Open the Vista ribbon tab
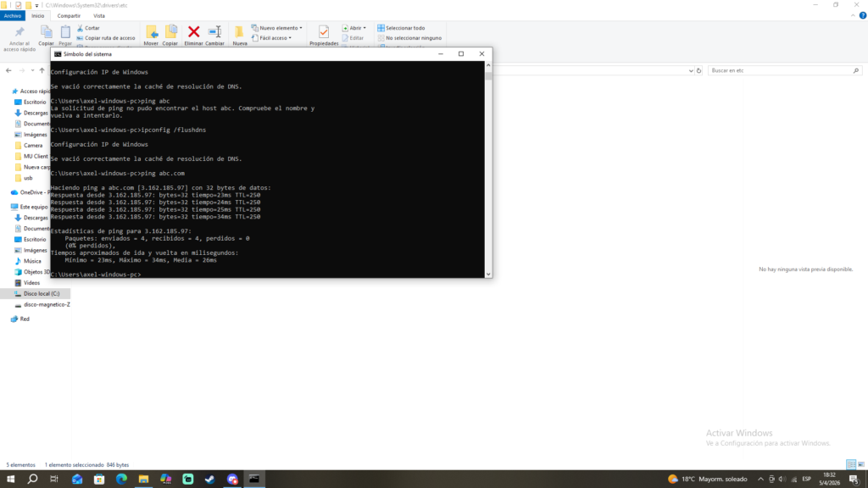 pyautogui.click(x=99, y=15)
